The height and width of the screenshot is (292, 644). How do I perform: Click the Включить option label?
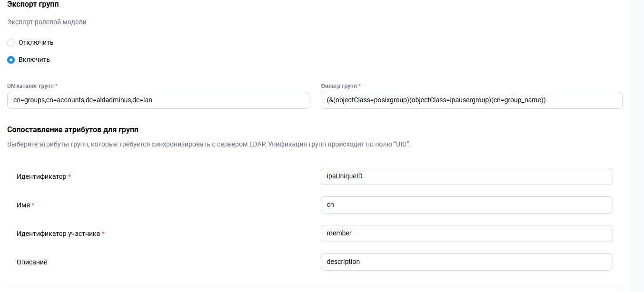[x=34, y=59]
